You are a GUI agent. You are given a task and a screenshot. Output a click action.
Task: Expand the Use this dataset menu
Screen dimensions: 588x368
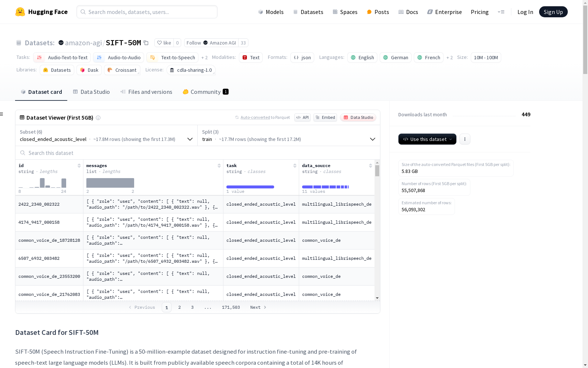[427, 139]
